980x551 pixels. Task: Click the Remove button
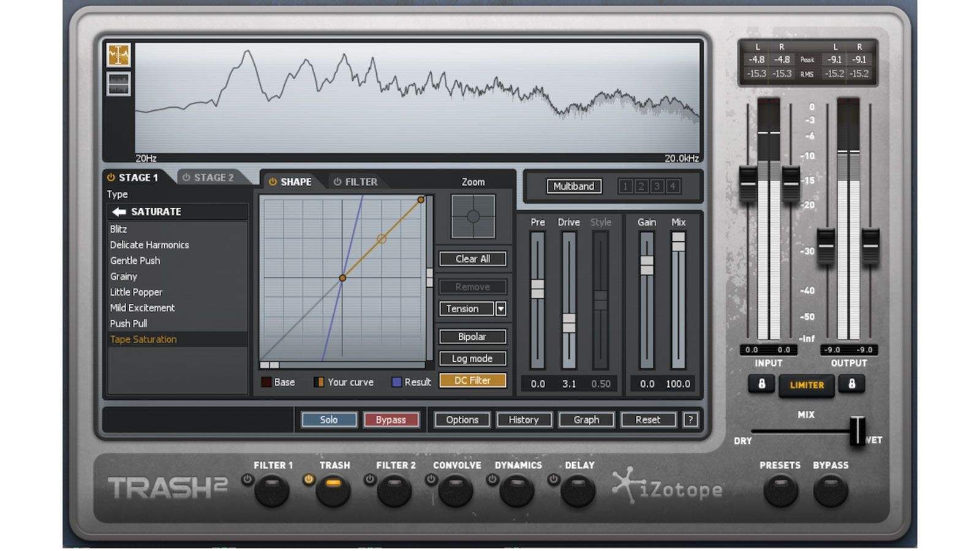coord(473,287)
